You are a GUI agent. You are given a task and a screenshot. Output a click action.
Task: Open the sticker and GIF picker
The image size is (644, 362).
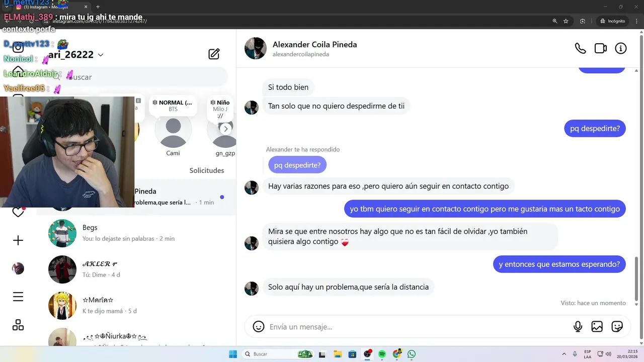coord(617,326)
